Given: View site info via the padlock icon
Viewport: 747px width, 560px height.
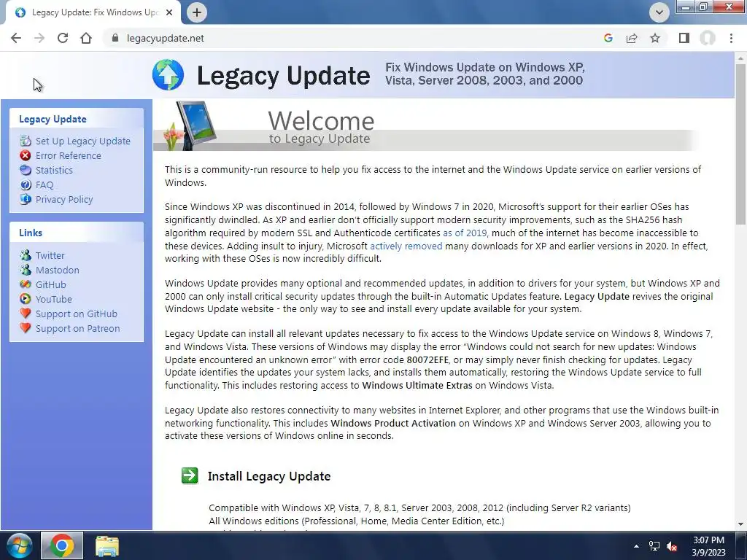Looking at the screenshot, I should (115, 38).
